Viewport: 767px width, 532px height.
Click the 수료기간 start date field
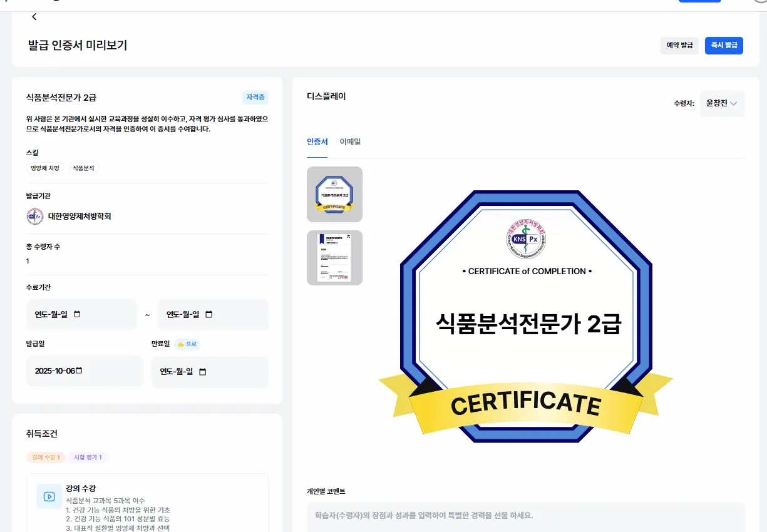pyautogui.click(x=81, y=315)
